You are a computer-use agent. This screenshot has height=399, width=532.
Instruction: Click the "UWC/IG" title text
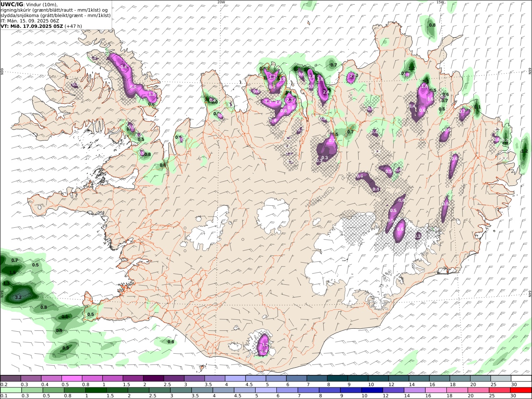tap(12, 4)
